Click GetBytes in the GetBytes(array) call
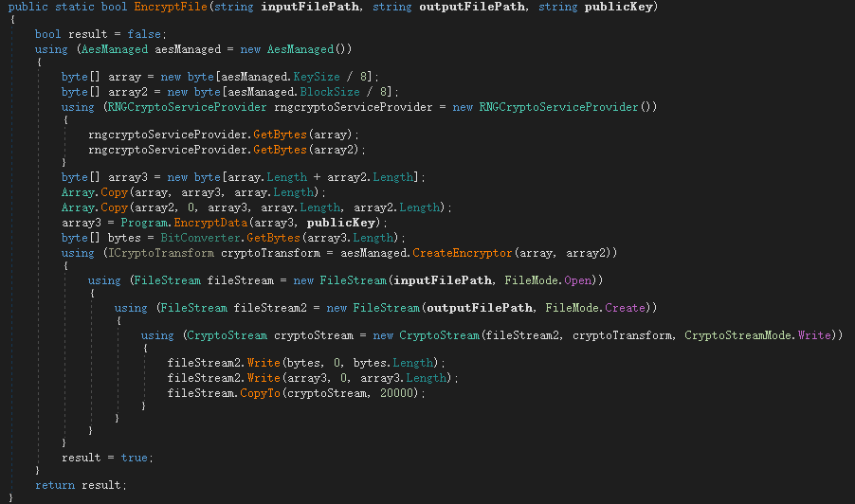Image resolution: width=855 pixels, height=504 pixels. tap(280, 135)
